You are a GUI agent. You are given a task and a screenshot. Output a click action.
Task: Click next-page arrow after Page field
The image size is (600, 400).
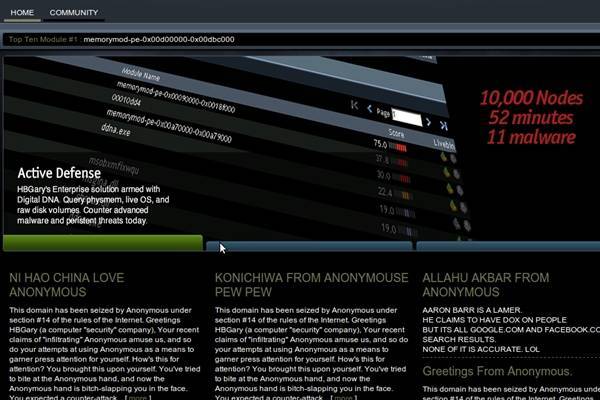[x=429, y=122]
